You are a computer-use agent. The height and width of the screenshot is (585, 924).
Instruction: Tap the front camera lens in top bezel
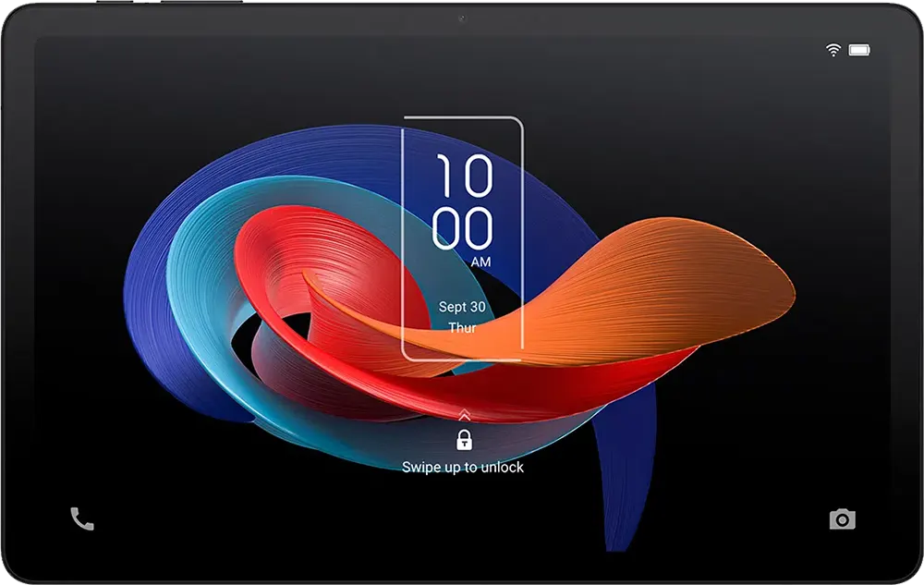pos(462,18)
